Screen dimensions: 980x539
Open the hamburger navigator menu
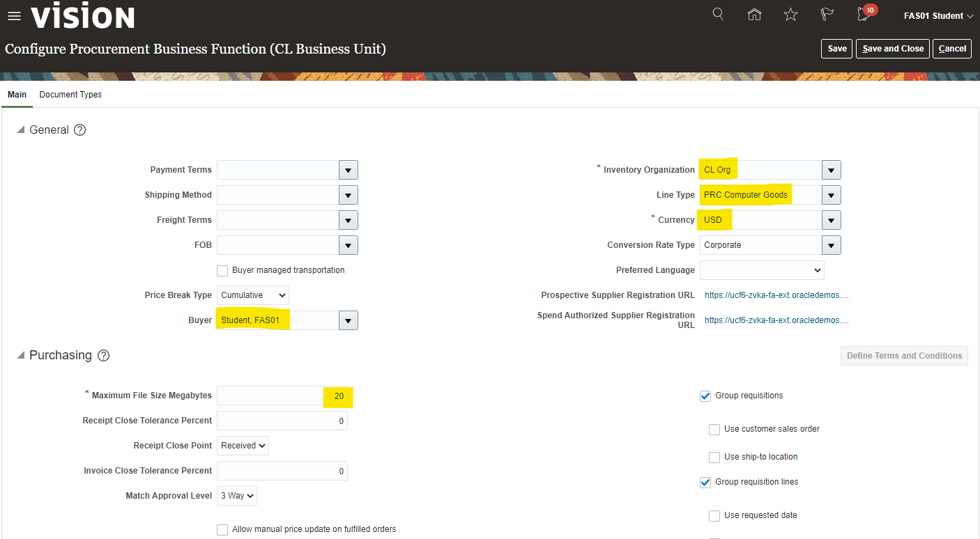click(14, 16)
